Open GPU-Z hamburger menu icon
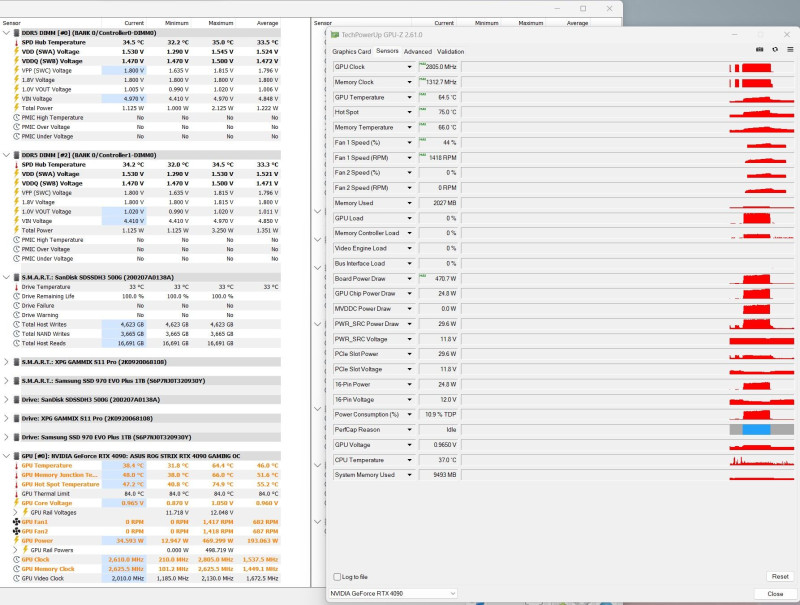 790,49
